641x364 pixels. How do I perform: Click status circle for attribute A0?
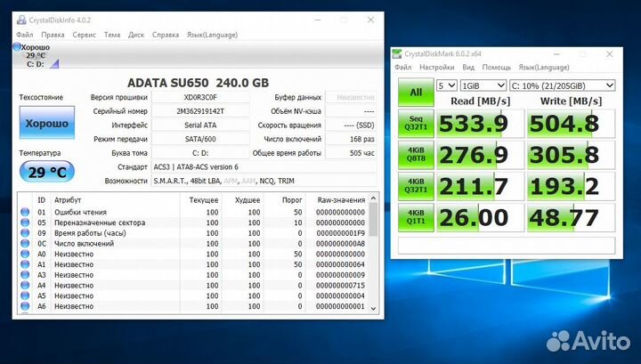pyautogui.click(x=25, y=254)
